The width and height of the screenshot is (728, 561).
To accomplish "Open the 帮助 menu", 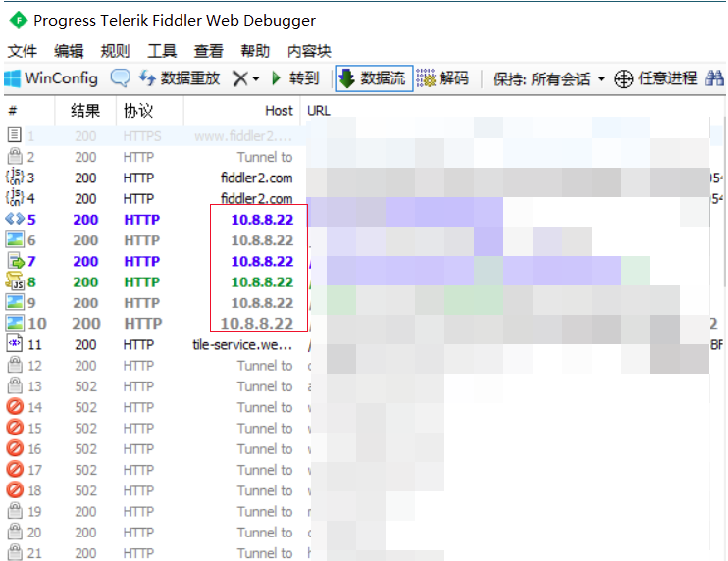I will pyautogui.click(x=255, y=51).
